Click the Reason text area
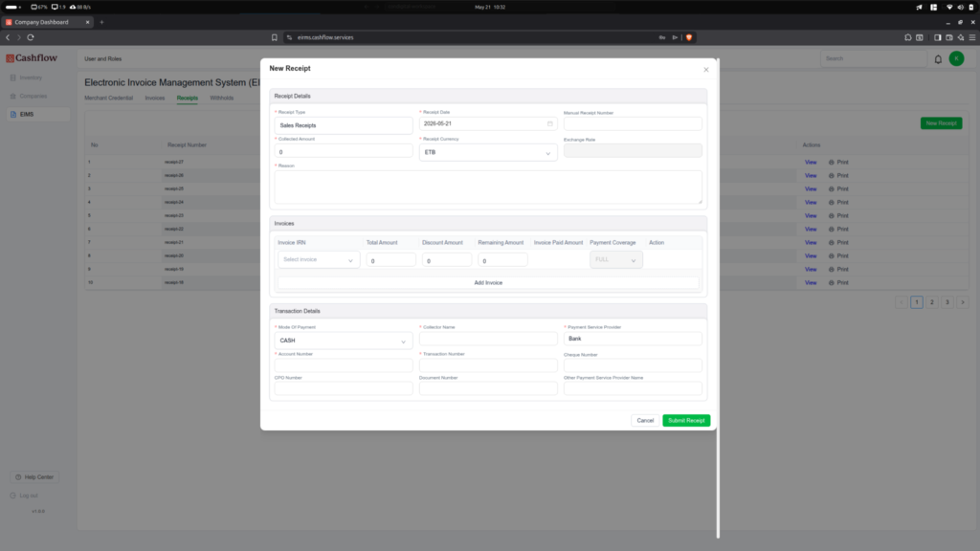The width and height of the screenshot is (980, 551). click(x=488, y=187)
